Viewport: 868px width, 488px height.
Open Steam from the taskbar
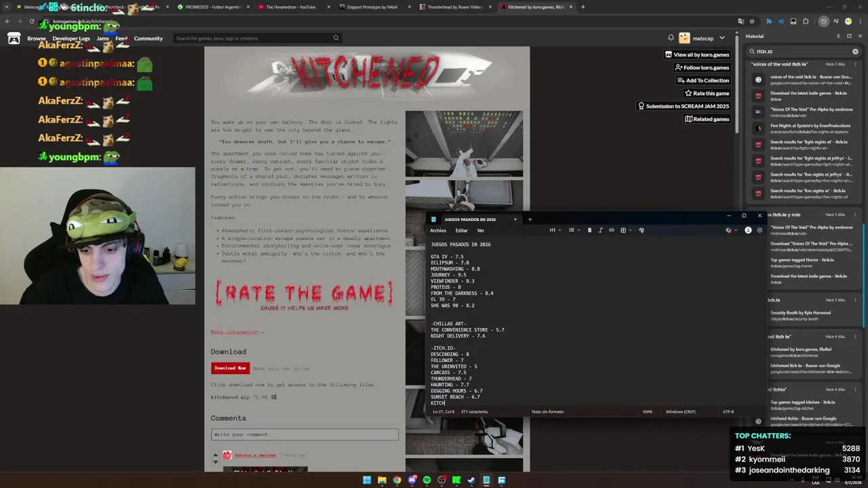click(471, 480)
